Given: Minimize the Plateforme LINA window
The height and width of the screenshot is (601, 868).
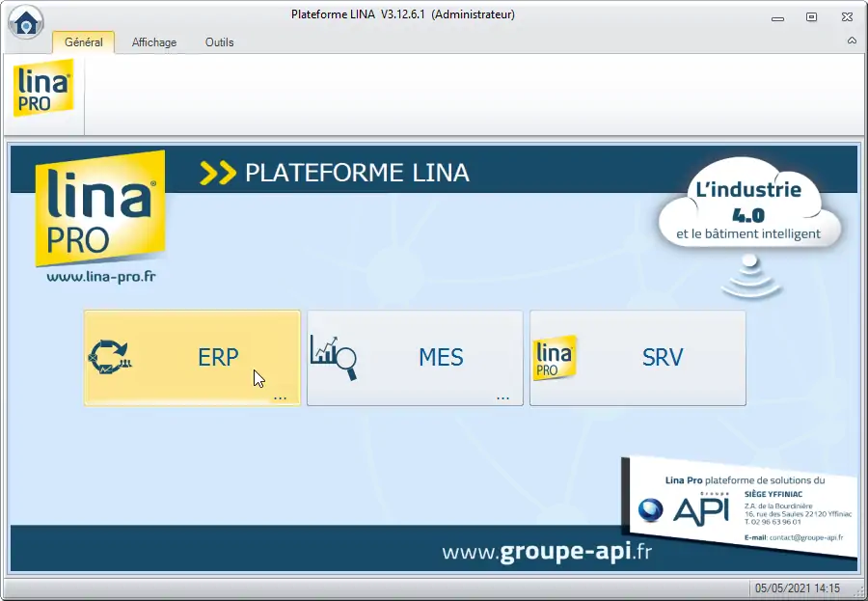Looking at the screenshot, I should pyautogui.click(x=777, y=17).
